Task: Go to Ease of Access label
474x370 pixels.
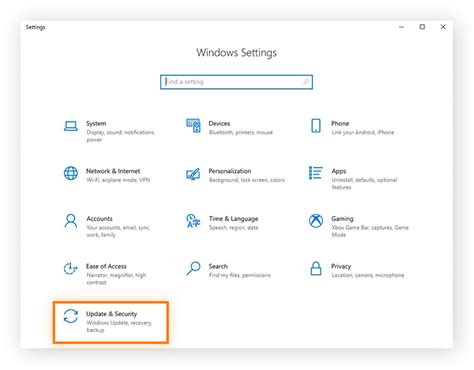Action: 106,266
